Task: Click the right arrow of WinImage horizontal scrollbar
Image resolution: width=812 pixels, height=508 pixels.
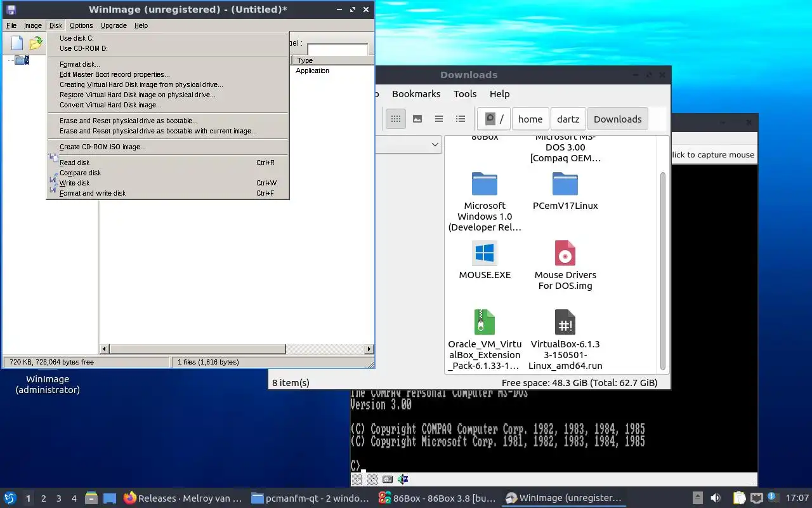Action: pos(369,349)
